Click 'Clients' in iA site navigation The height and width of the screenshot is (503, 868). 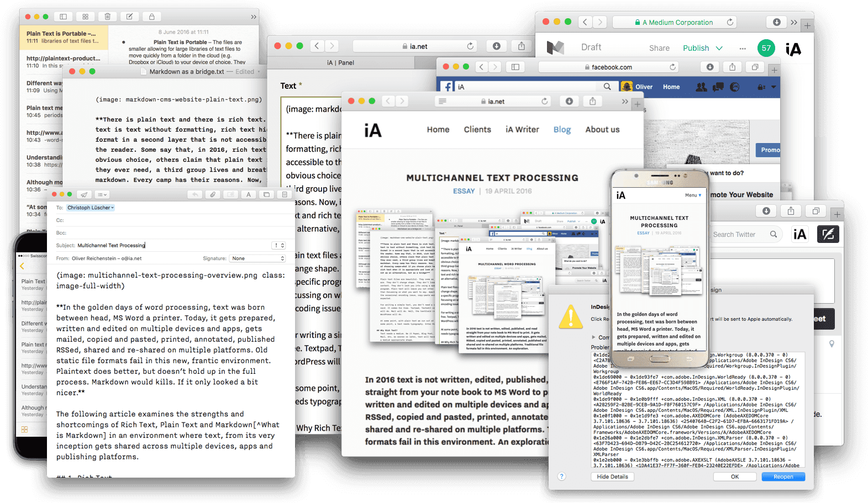pyautogui.click(x=477, y=129)
